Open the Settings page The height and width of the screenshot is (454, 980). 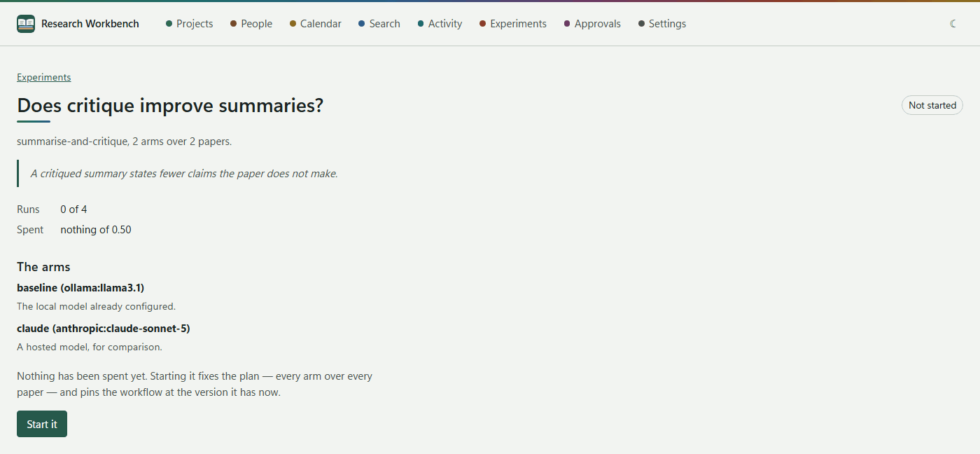662,24
